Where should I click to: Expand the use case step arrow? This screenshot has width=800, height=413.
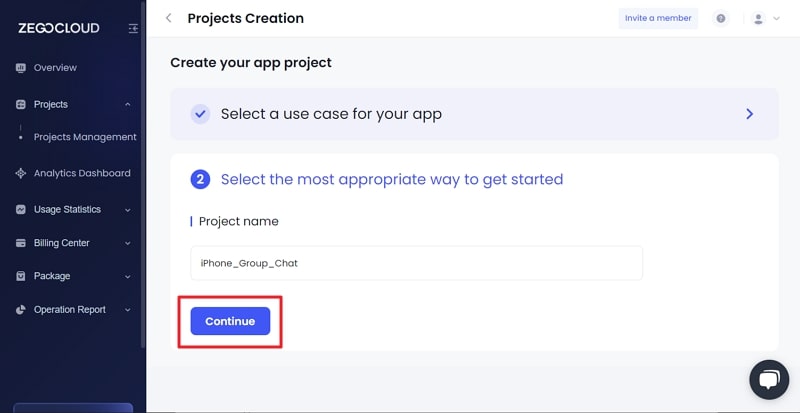749,114
